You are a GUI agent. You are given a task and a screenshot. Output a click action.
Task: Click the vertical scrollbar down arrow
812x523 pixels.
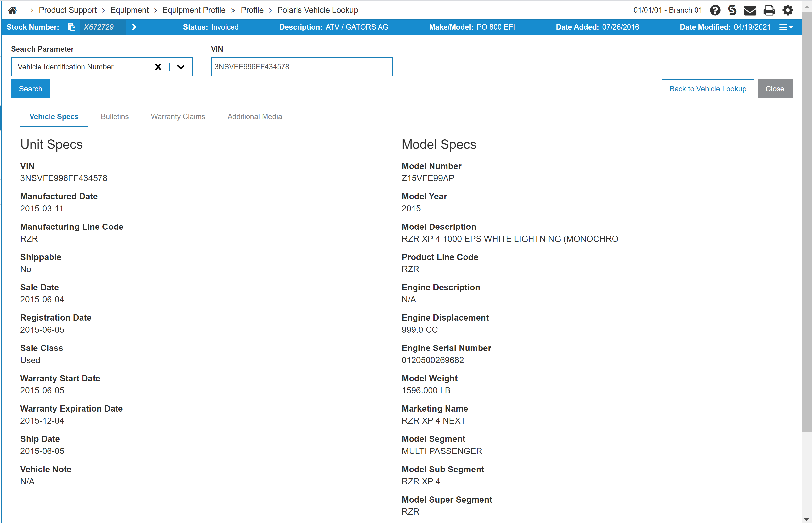(x=807, y=519)
